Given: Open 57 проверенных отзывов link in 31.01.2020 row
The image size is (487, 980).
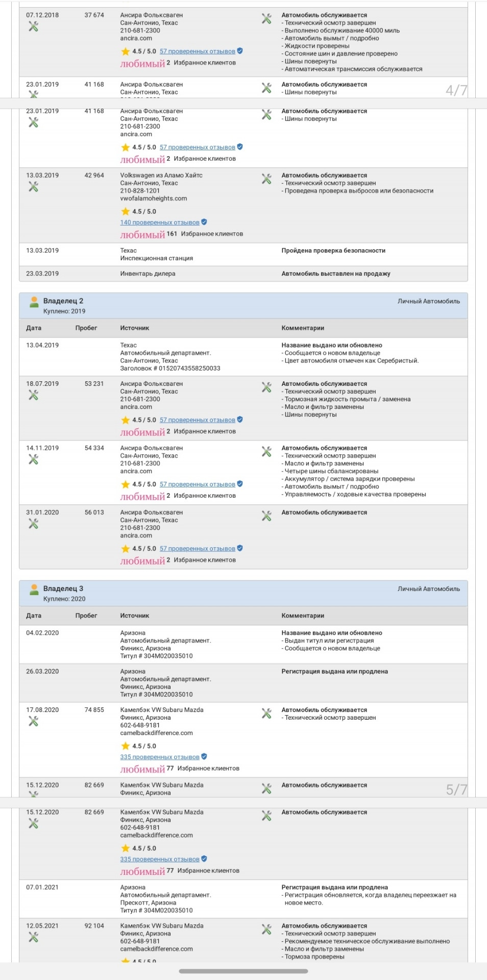Looking at the screenshot, I should click(x=197, y=549).
